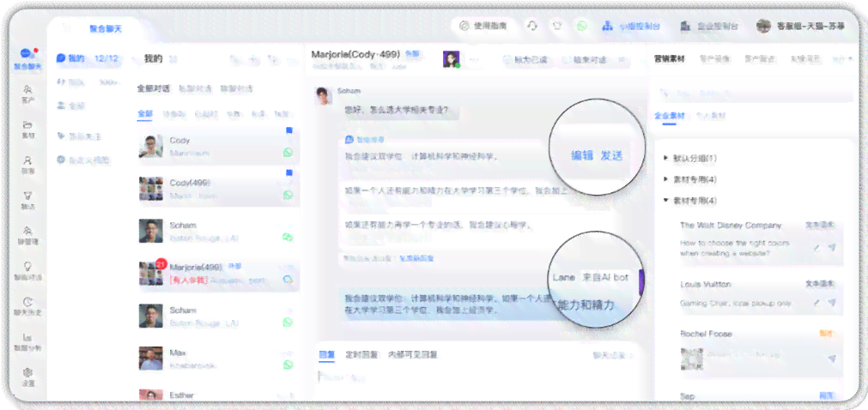Click the person icon above the funnel icon
Viewport: 868px width, 410px height.
tap(27, 160)
